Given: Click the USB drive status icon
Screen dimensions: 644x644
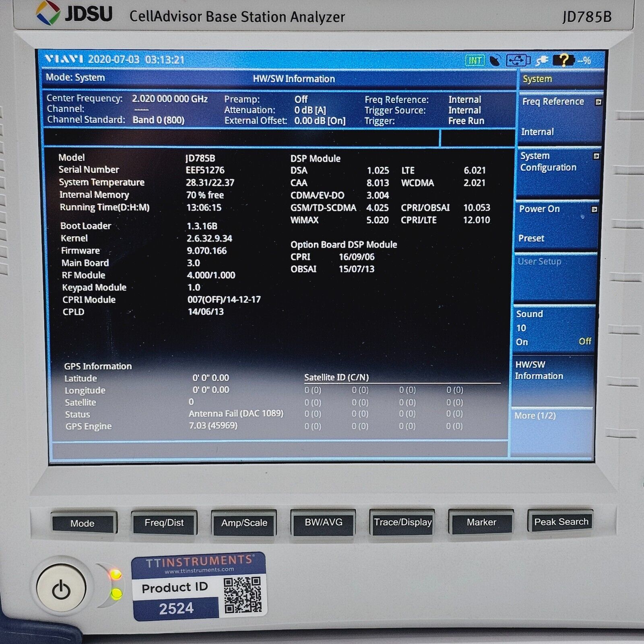Looking at the screenshot, I should click(x=518, y=60).
